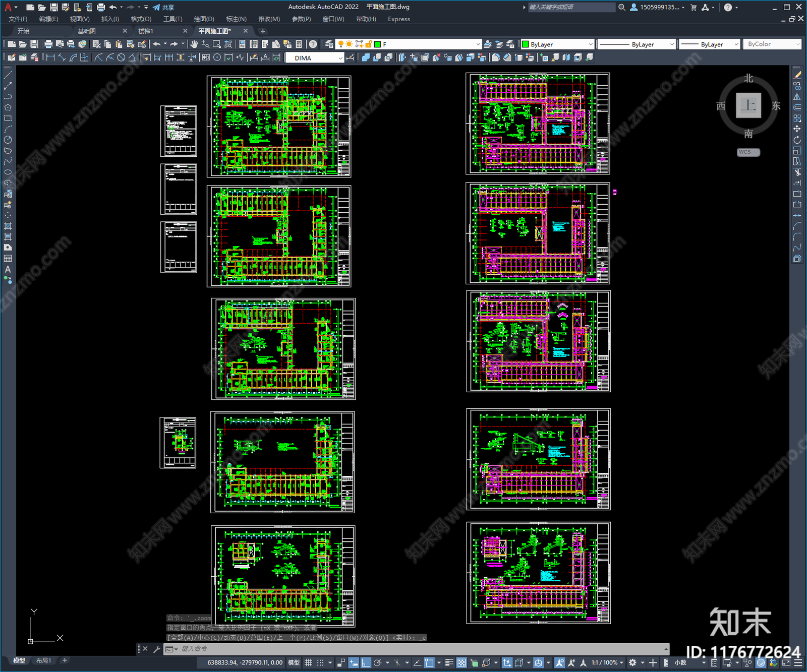807x672 pixels.
Task: Open the layer name dropdown showing F
Action: click(409, 44)
